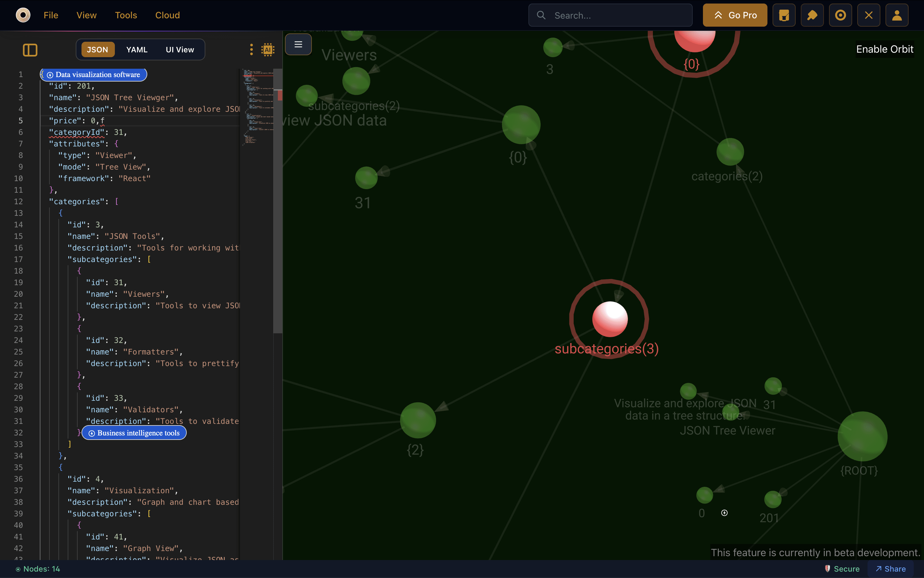Click the app logo icon
924x578 pixels.
(23, 15)
